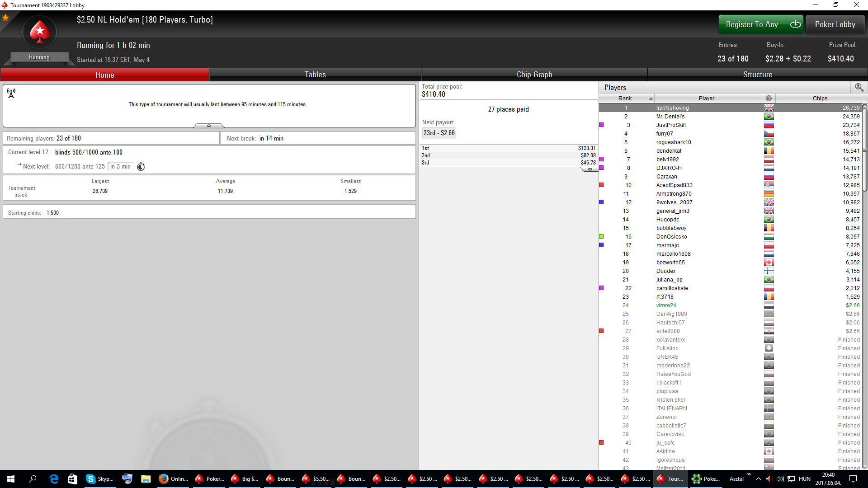Sort players by country globe column
Screen dimensions: 868x488
769,99
